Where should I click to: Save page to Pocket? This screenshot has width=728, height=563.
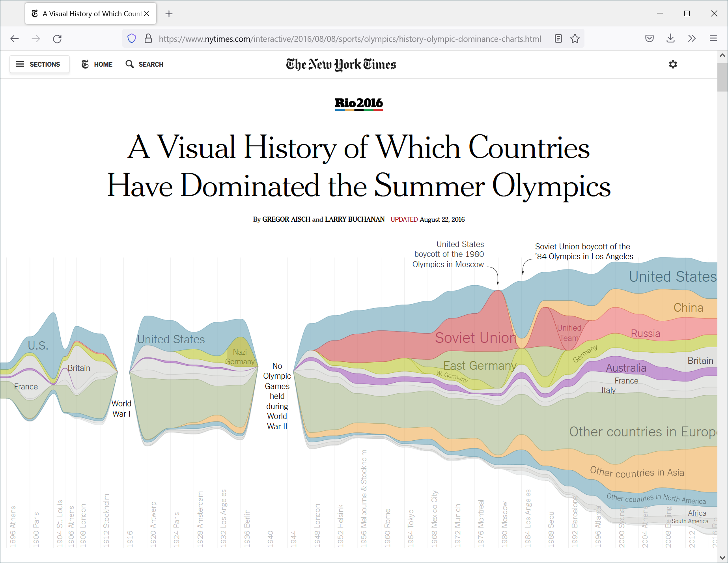coord(650,39)
